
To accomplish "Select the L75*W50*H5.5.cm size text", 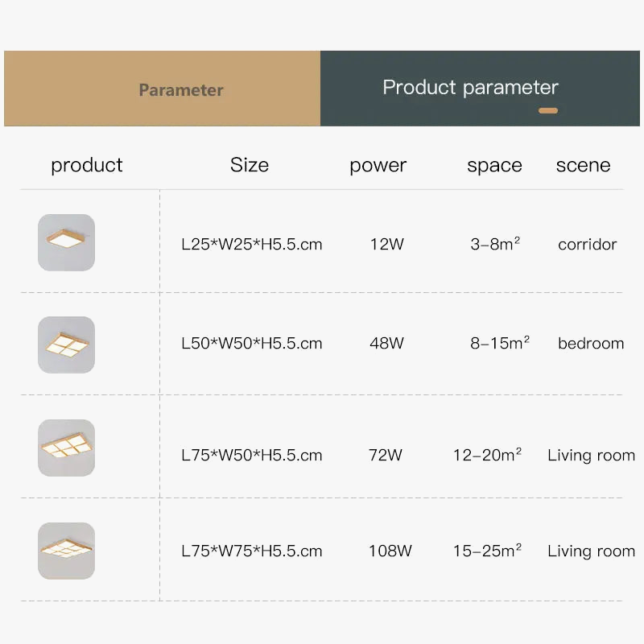I will [252, 455].
